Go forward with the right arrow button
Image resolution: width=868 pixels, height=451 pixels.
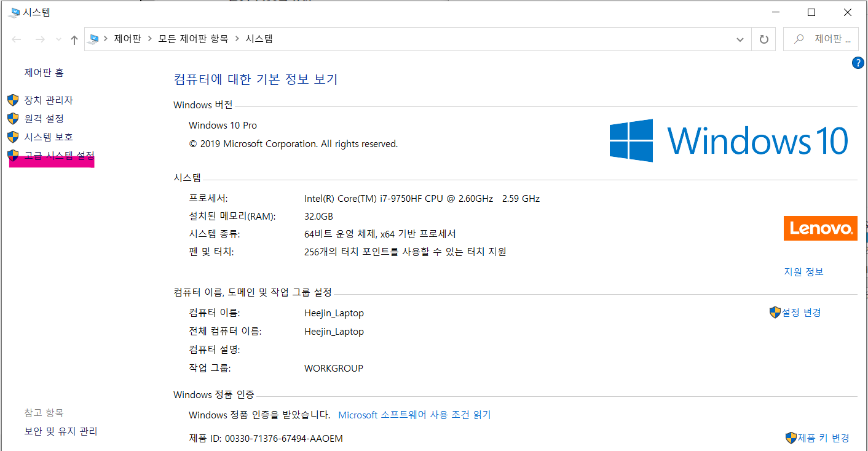tap(40, 39)
